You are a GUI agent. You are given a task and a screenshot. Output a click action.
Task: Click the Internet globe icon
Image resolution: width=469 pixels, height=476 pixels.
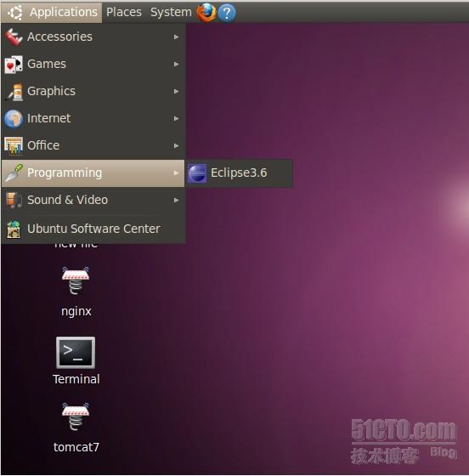[14, 118]
